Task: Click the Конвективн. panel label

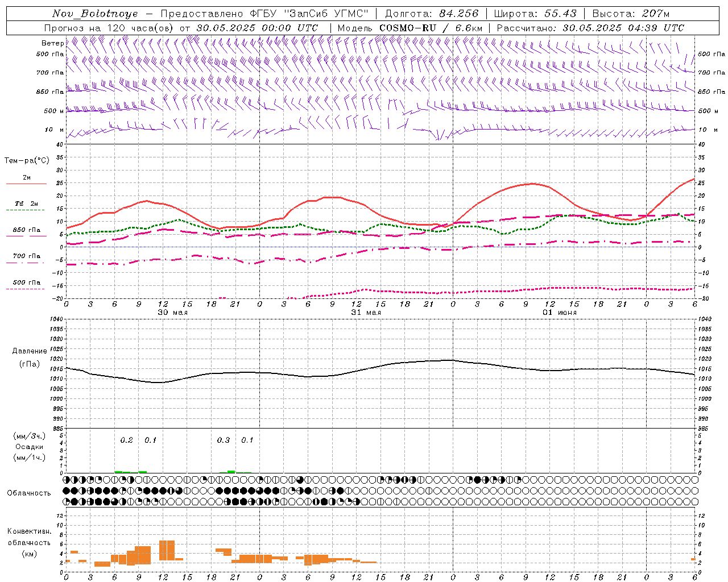Action: tap(29, 531)
